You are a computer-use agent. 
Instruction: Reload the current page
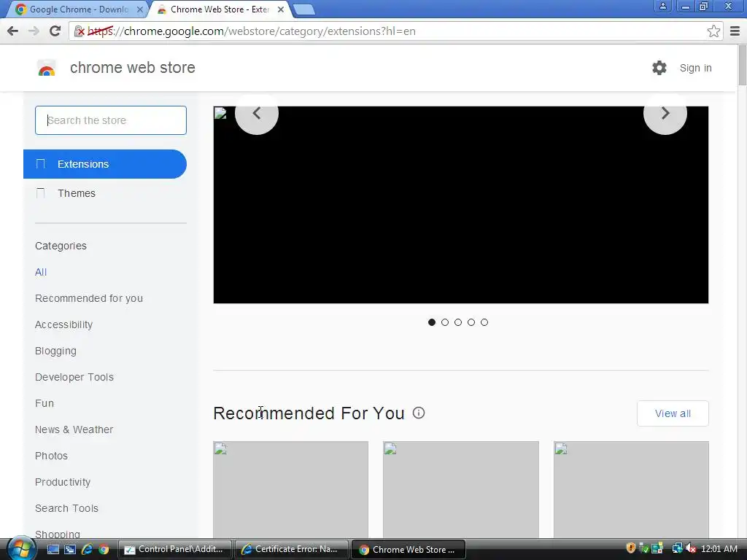55,31
